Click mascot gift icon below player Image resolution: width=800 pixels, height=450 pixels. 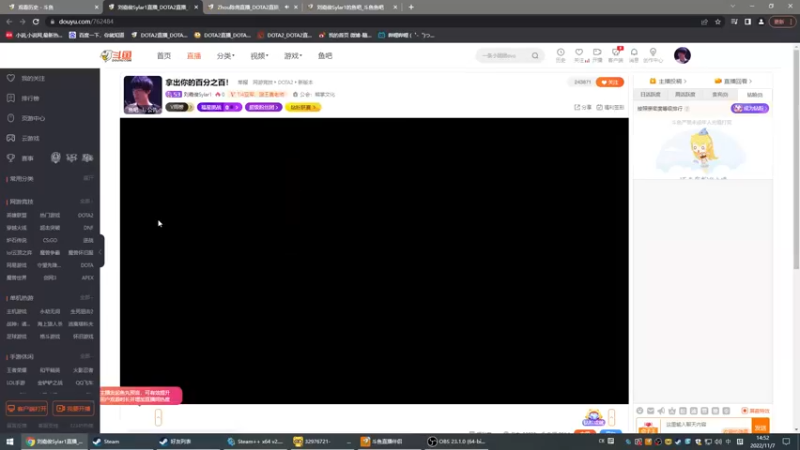(x=593, y=417)
